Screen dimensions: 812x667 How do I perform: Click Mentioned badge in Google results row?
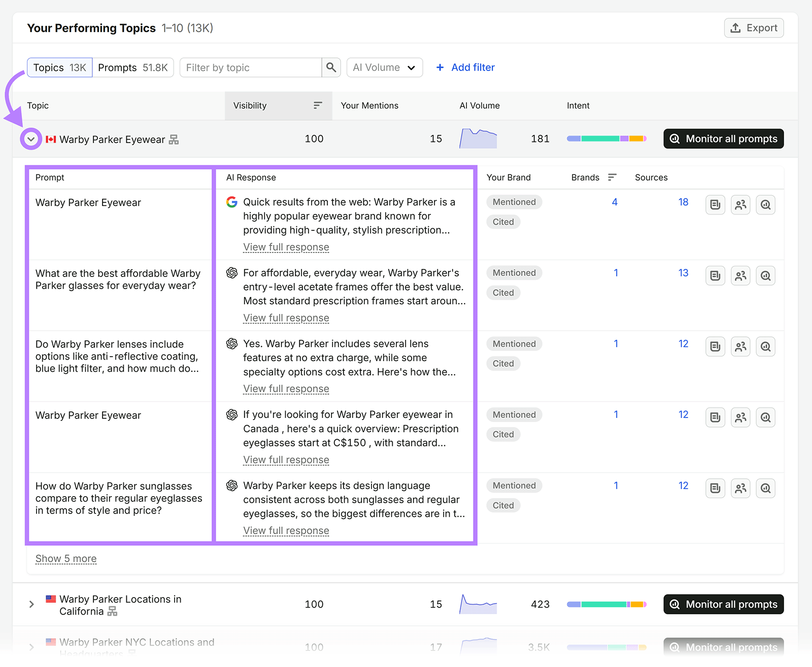(x=514, y=202)
